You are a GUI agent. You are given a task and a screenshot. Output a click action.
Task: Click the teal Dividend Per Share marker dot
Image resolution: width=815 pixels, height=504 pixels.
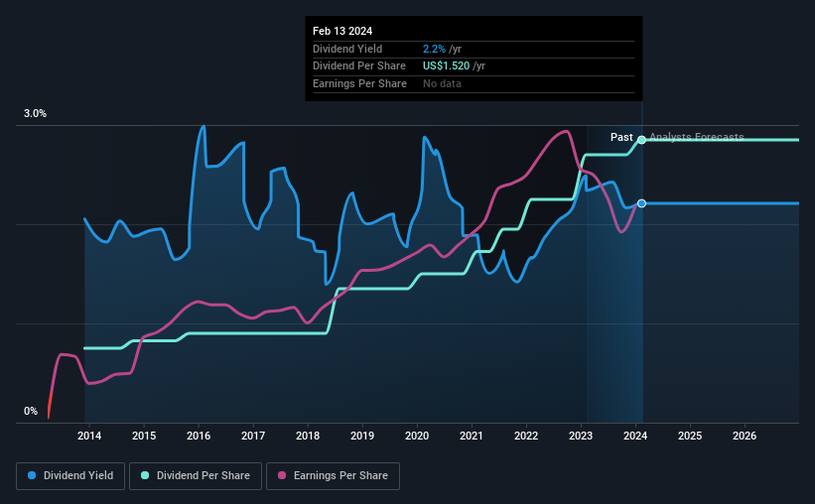coord(642,140)
